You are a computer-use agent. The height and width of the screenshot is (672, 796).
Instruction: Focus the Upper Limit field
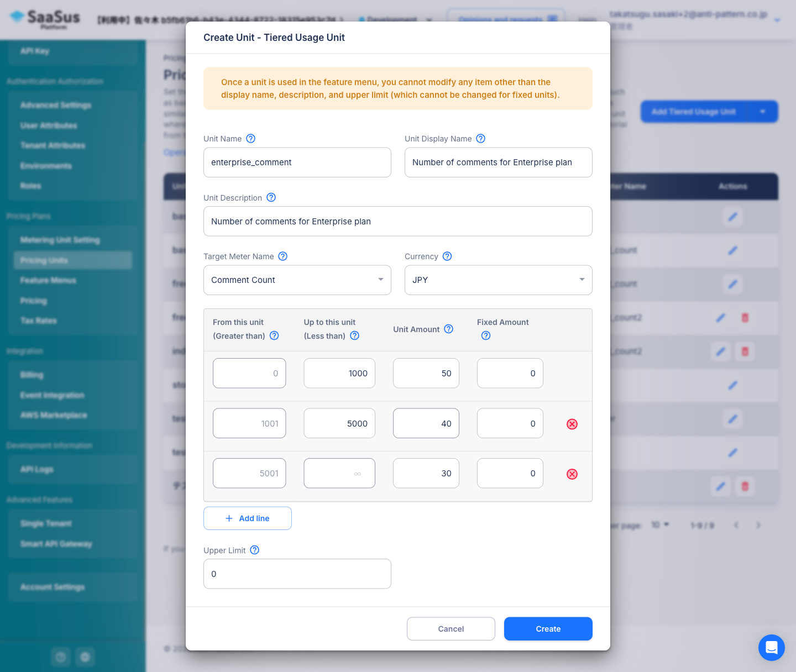click(297, 574)
